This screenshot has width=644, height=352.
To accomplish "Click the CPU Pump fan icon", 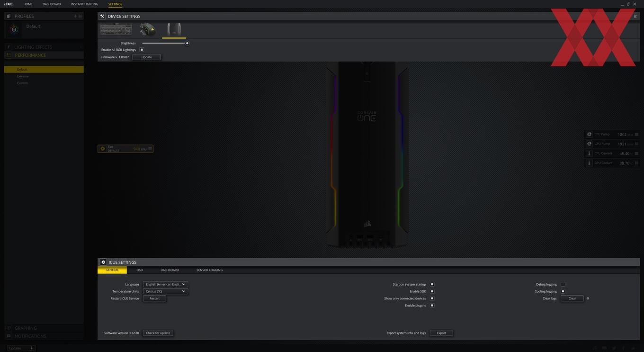I will (x=590, y=135).
